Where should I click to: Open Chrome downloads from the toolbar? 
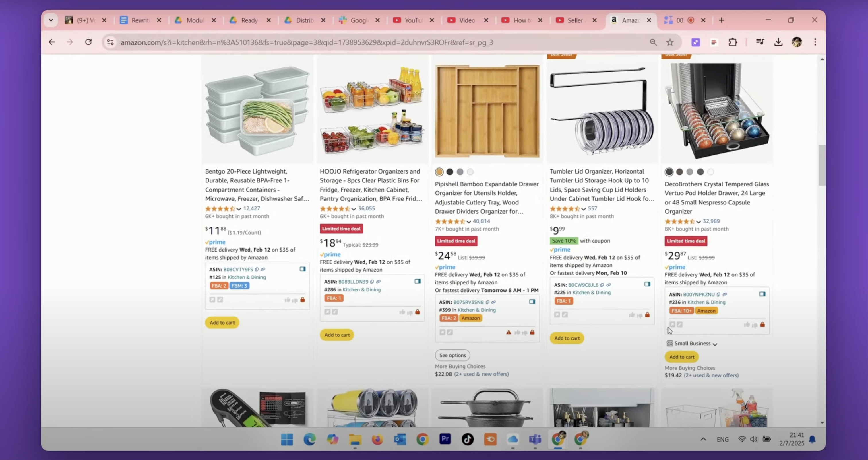(778, 42)
